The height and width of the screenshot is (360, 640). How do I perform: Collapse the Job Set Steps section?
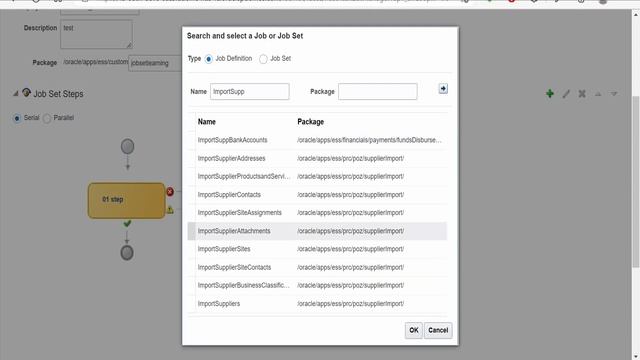click(16, 93)
